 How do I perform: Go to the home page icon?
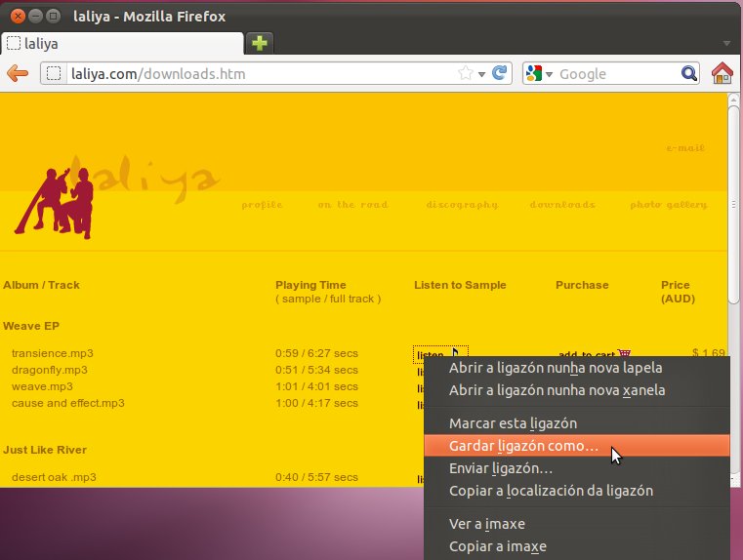pyautogui.click(x=722, y=73)
